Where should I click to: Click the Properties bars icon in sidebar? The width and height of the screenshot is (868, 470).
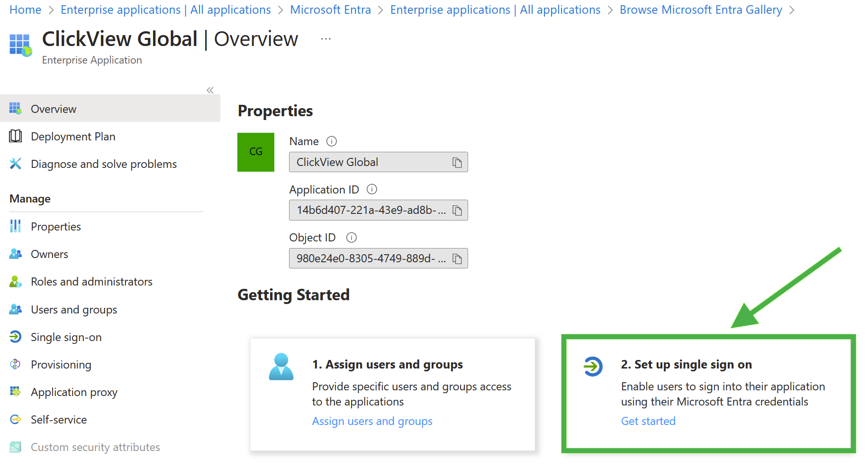click(15, 226)
